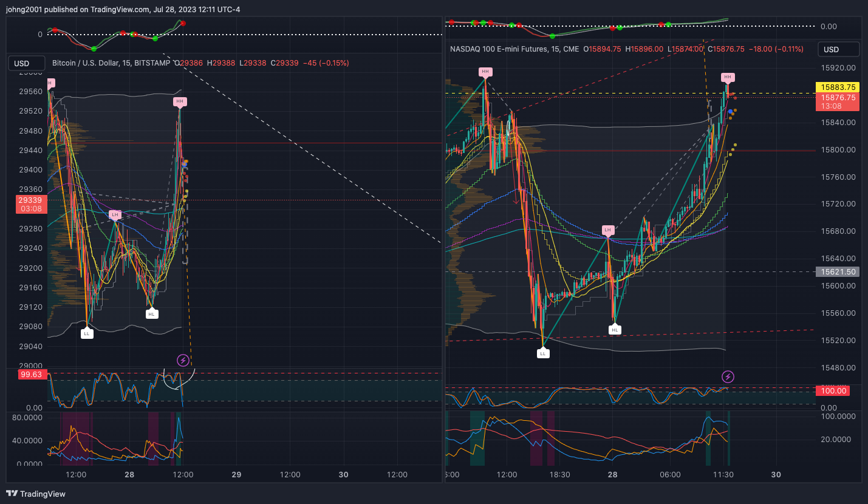Image resolution: width=868 pixels, height=504 pixels.
Task: Click the yellow 15883.75 price label
Action: pos(838,87)
